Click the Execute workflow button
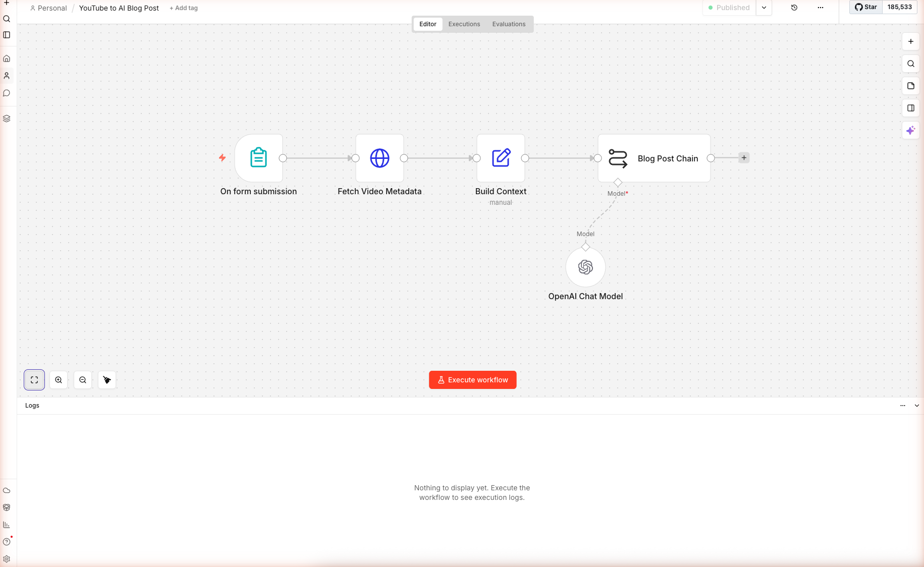Viewport: 924px width, 567px height. tap(472, 380)
